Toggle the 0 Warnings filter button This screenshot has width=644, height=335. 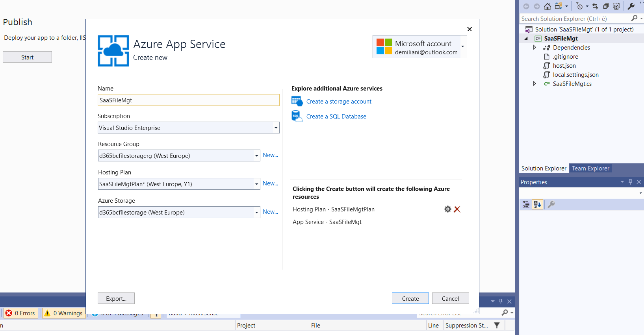coord(64,313)
